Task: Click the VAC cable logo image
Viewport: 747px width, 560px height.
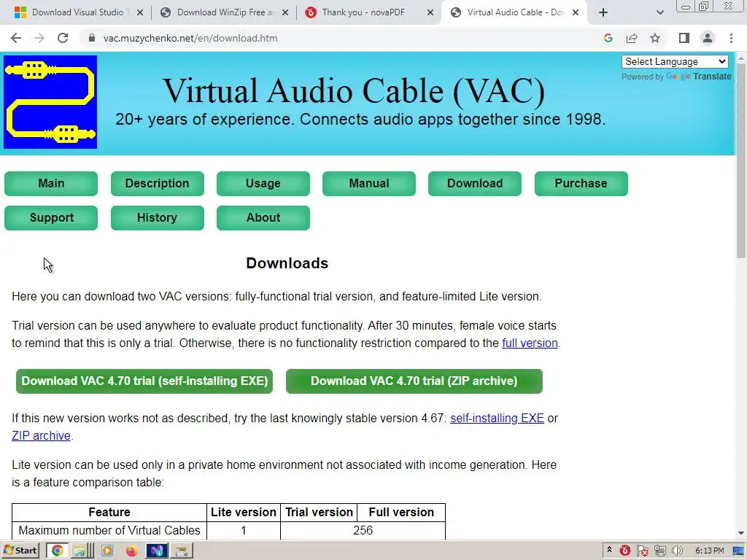Action: pos(50,102)
